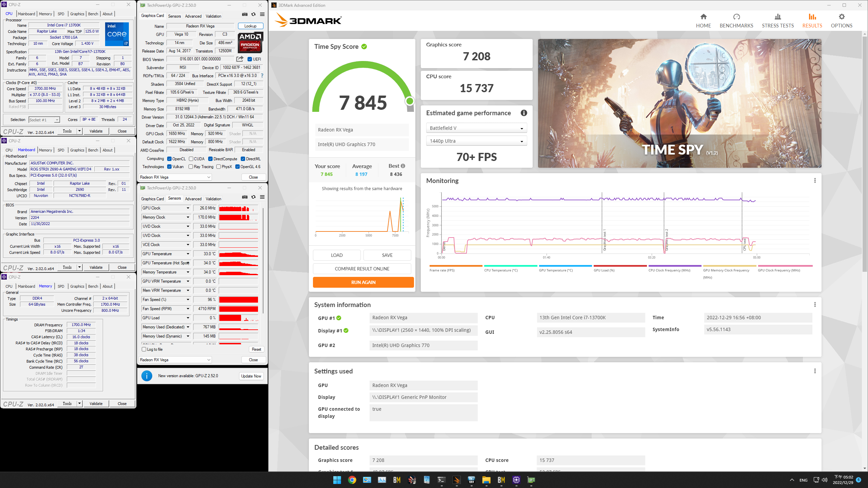This screenshot has height=488, width=868.
Task: Open Graphics tab in bottom CPU-Z Memory window
Action: [x=77, y=286]
